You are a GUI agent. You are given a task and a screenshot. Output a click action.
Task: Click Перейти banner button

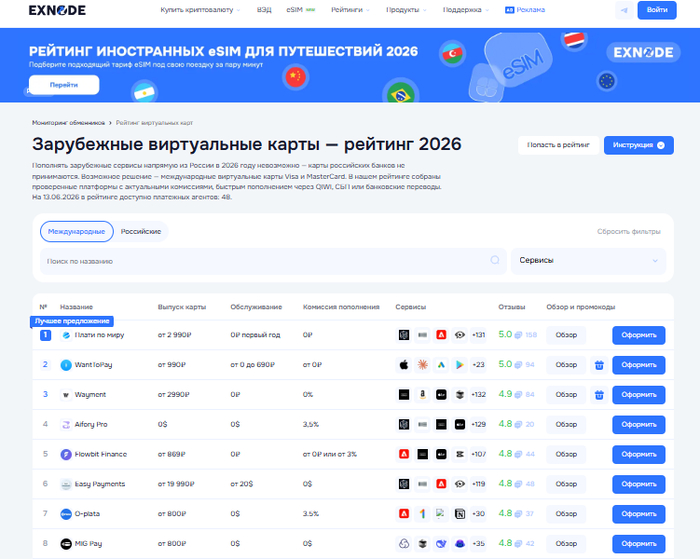64,85
